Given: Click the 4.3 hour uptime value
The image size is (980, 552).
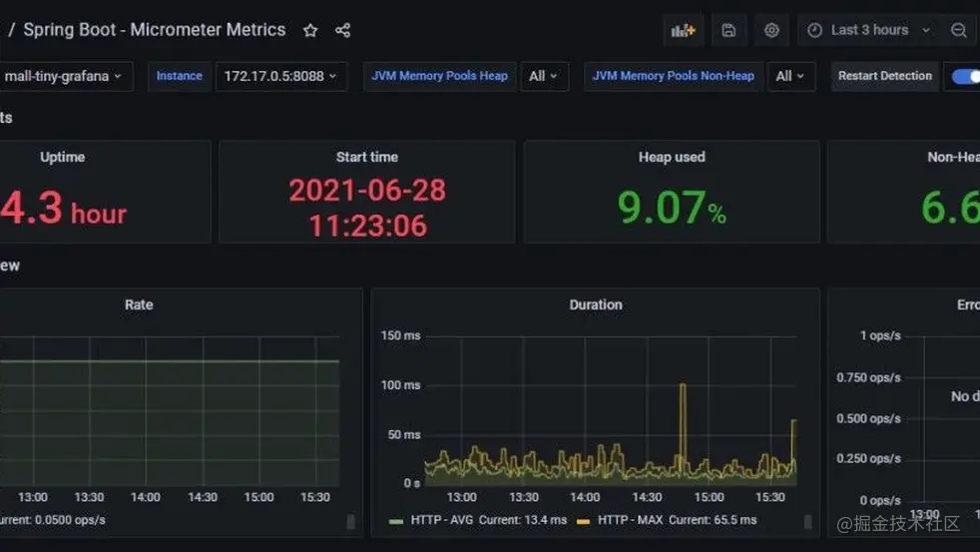Looking at the screenshot, I should coord(63,209).
